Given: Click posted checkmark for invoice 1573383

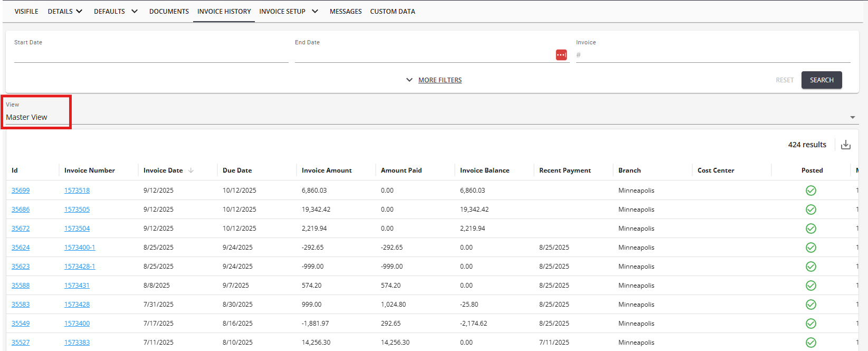Looking at the screenshot, I should point(811,343).
